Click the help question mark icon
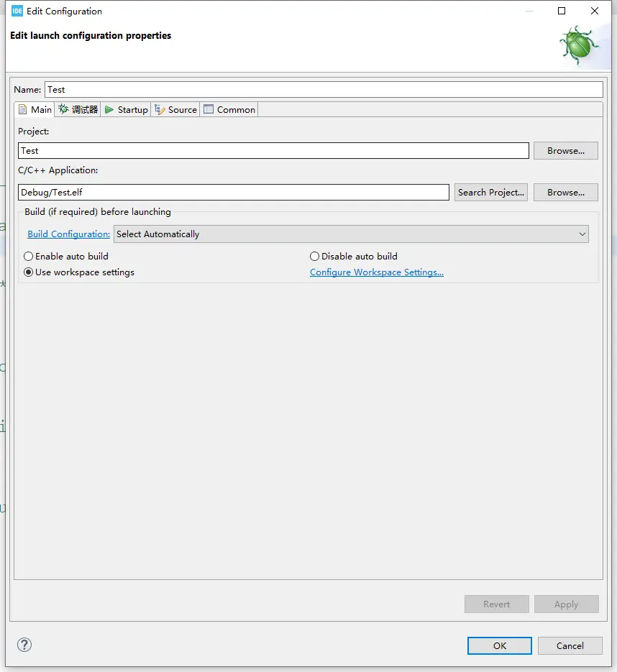Image resolution: width=617 pixels, height=672 pixels. [x=24, y=645]
